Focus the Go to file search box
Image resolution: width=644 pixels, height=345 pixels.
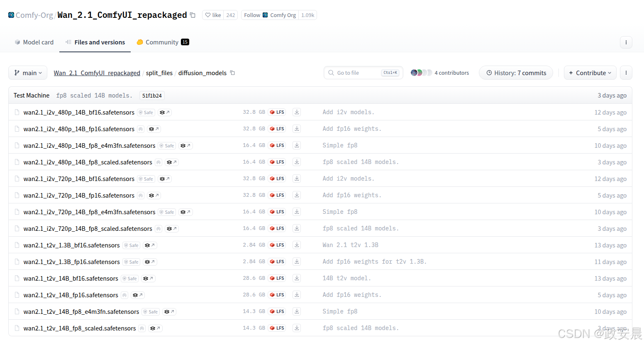(x=363, y=73)
